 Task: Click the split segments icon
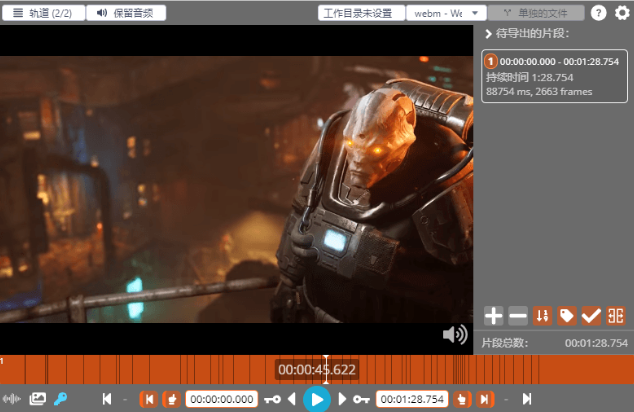pyautogui.click(x=615, y=316)
